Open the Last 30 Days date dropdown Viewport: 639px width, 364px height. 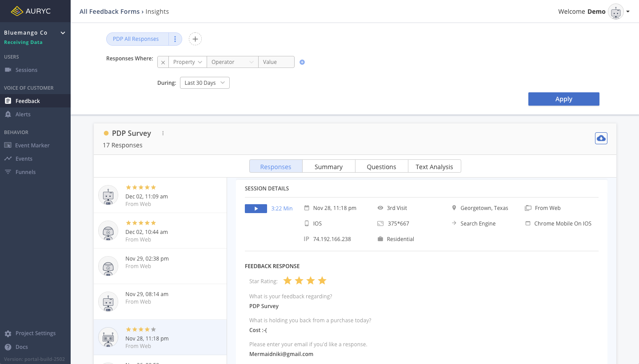tap(204, 83)
